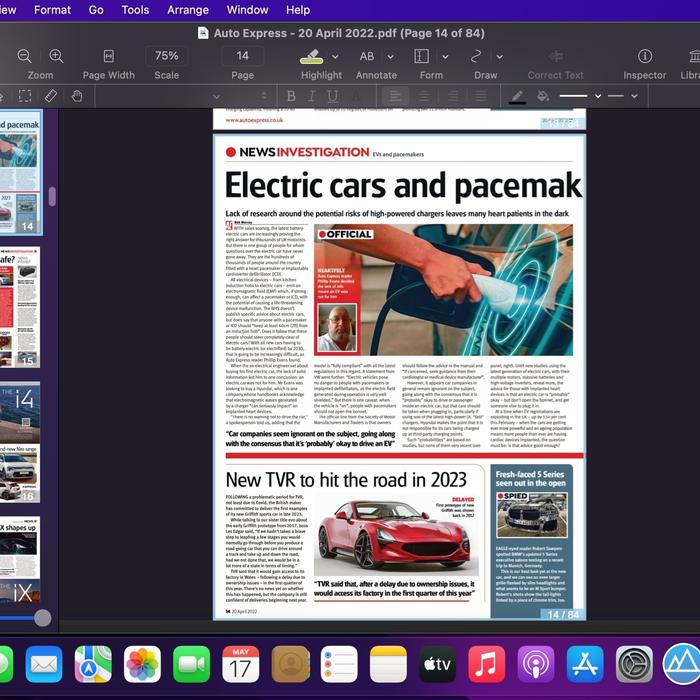
Task: Expand the Highlight color dropdown arrow
Action: pyautogui.click(x=335, y=57)
